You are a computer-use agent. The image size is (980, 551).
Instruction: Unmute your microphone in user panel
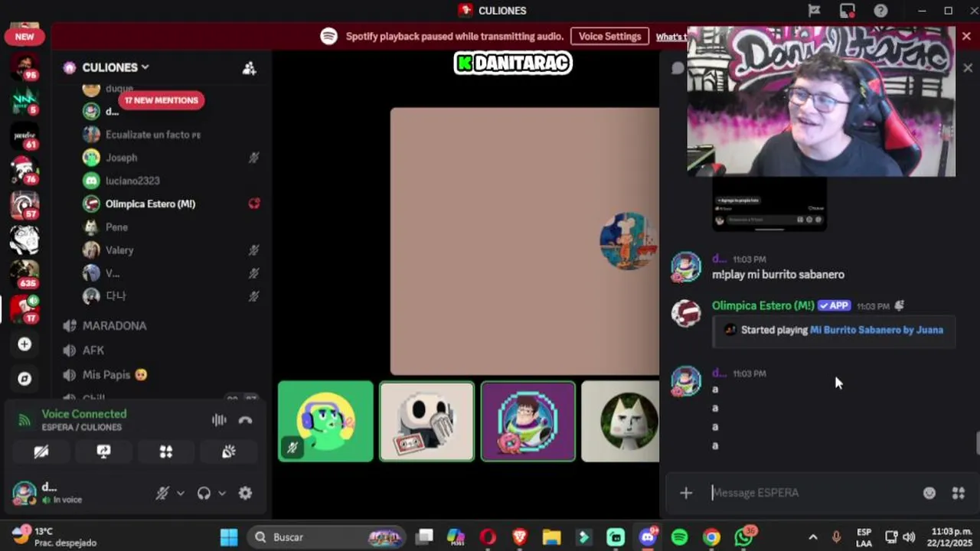162,494
